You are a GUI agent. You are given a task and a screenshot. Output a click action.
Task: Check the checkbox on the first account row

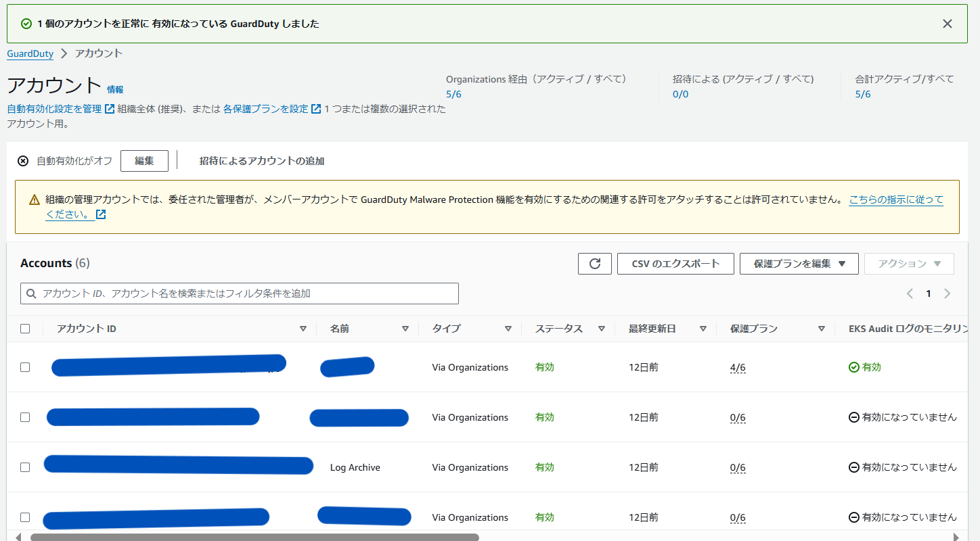coord(25,367)
